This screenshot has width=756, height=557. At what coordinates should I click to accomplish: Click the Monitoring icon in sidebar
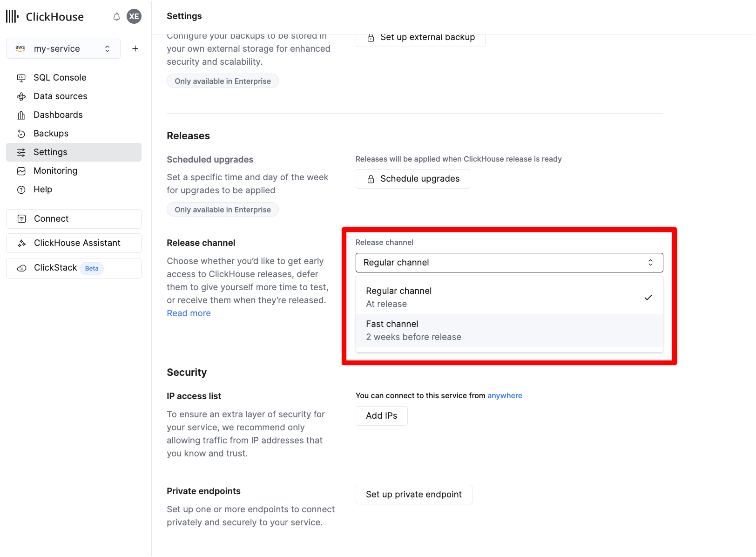(x=21, y=171)
